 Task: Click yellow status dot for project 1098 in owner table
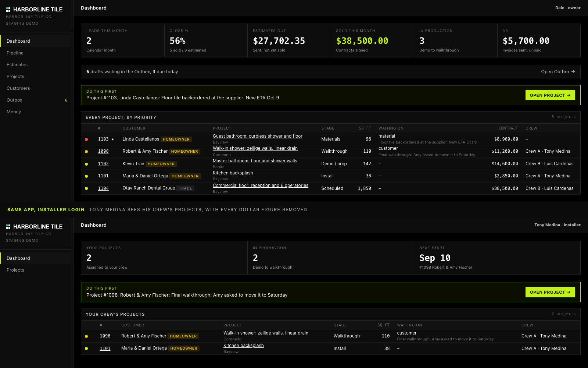pos(86,152)
